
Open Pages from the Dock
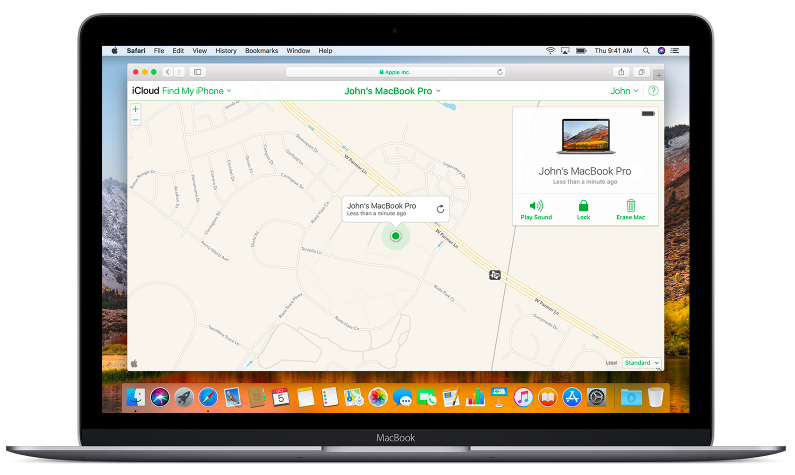(x=450, y=397)
